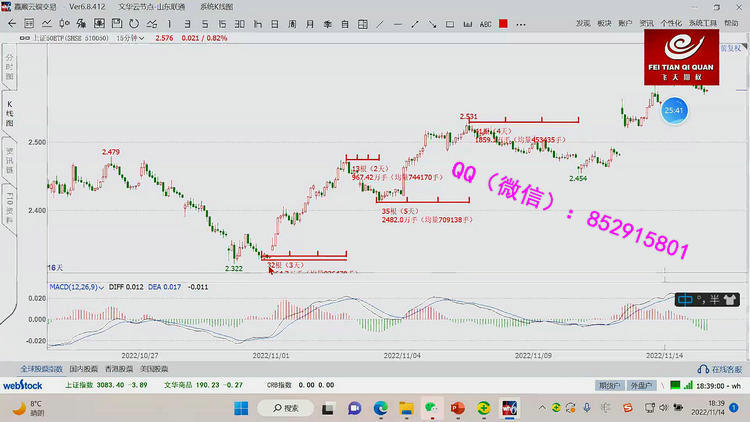
Task: Switch to the F10资料 side tab
Action: (x=10, y=208)
